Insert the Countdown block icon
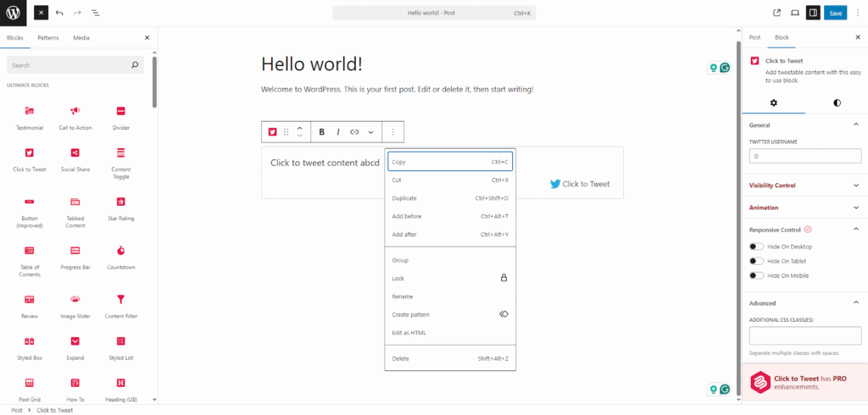The width and height of the screenshot is (868, 415). click(121, 251)
